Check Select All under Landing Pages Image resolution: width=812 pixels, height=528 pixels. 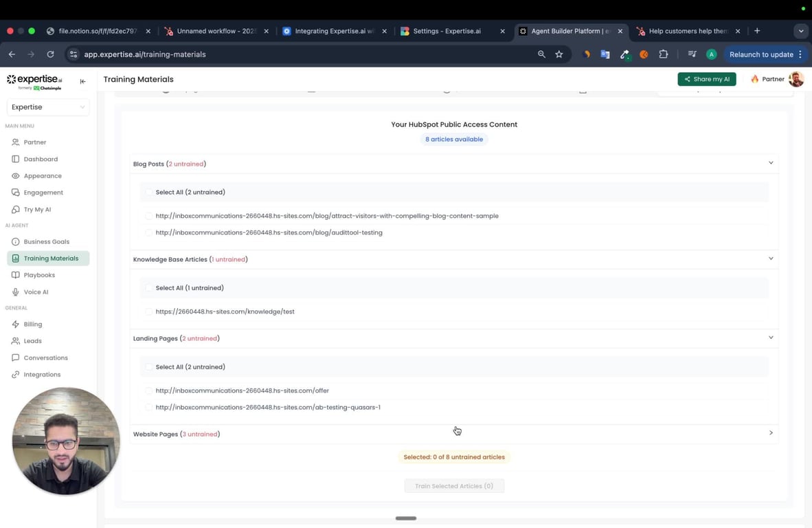pos(149,367)
